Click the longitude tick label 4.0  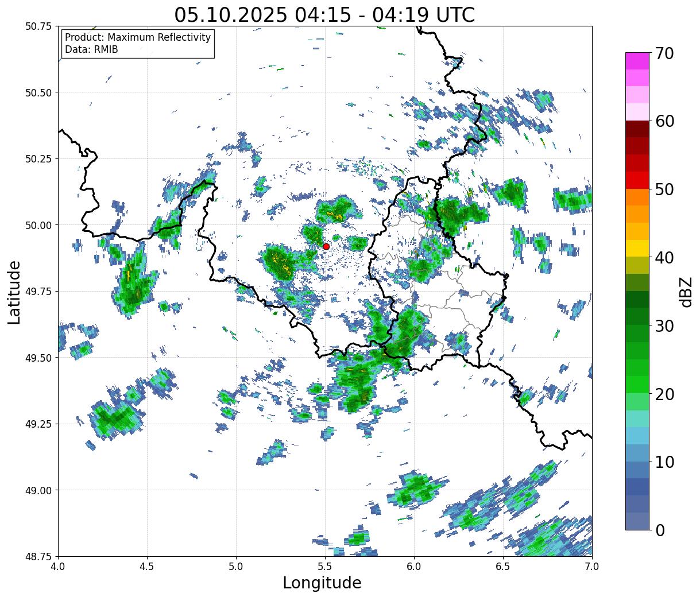(59, 566)
